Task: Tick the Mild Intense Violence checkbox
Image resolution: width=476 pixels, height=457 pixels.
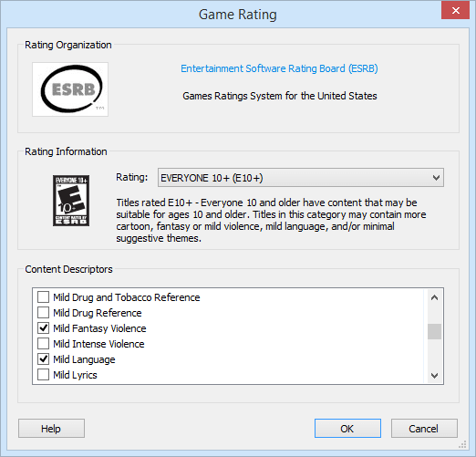Action: [x=43, y=344]
